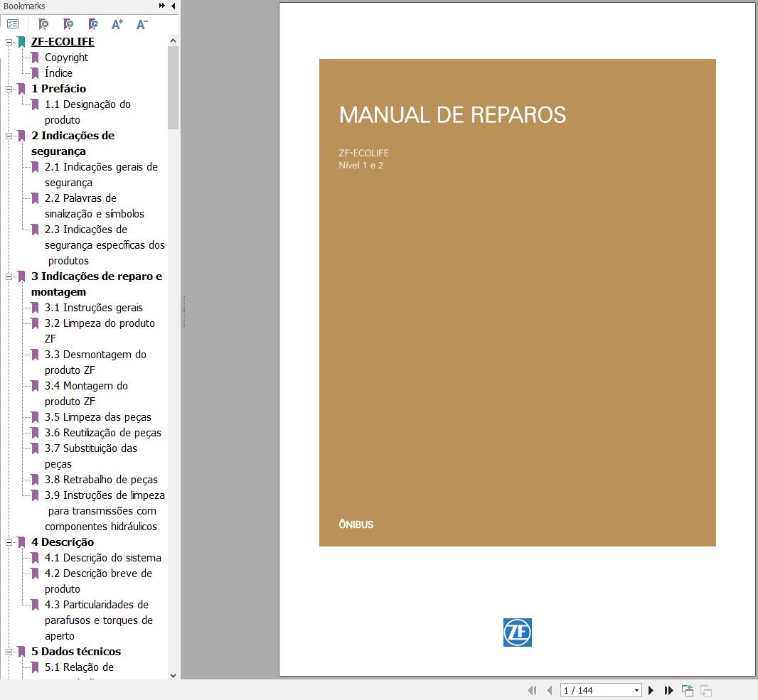Click the add new bookmark icon
The image size is (758, 700).
(68, 23)
